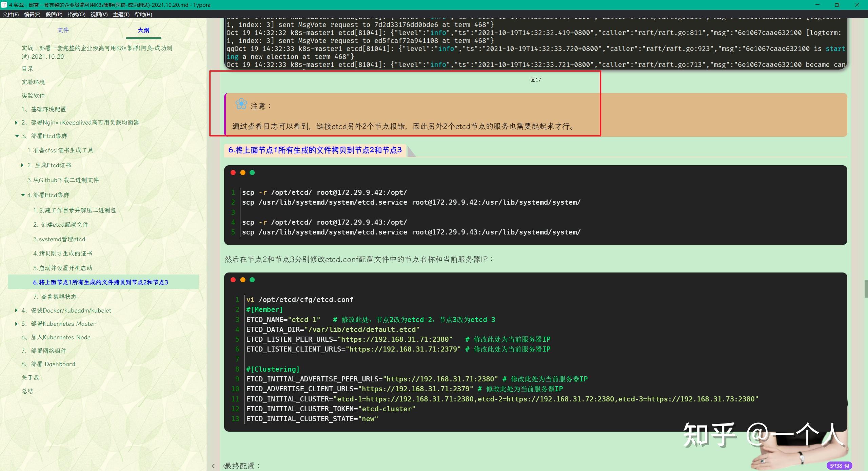Expand the 2、部署Nginx+Keepalived高可用负载均衡器 section
The width and height of the screenshot is (868, 471).
point(16,123)
